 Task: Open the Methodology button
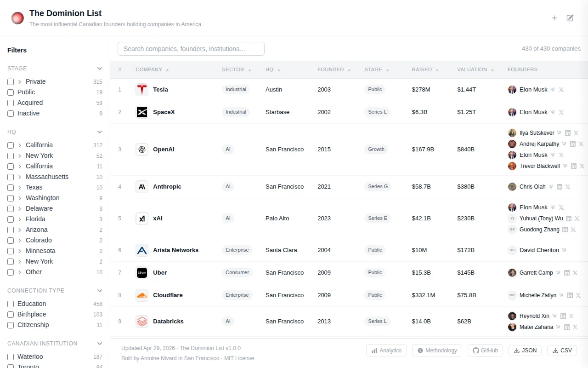437,351
